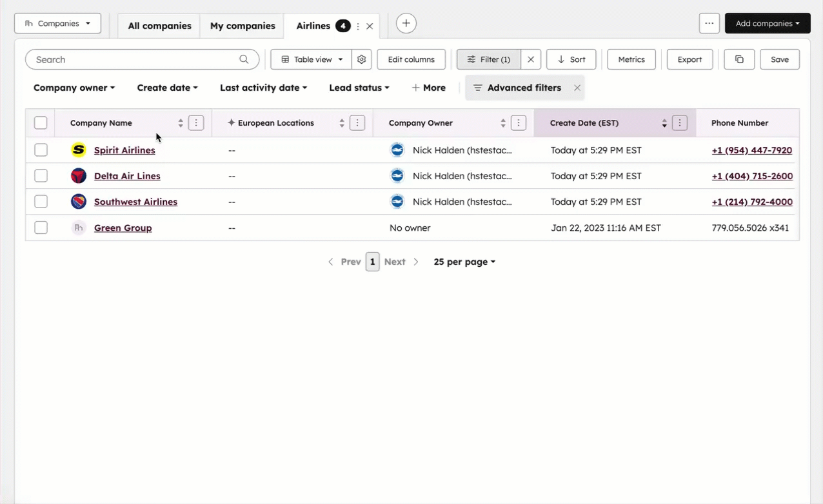This screenshot has height=504, width=823.
Task: Open the 25 per page dropdown
Action: pyautogui.click(x=464, y=262)
